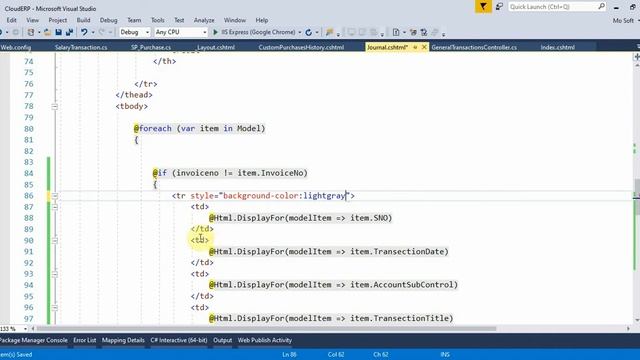Image resolution: width=640 pixels, height=360 pixels.
Task: Collapse the td block at line 96
Action: [54, 307]
